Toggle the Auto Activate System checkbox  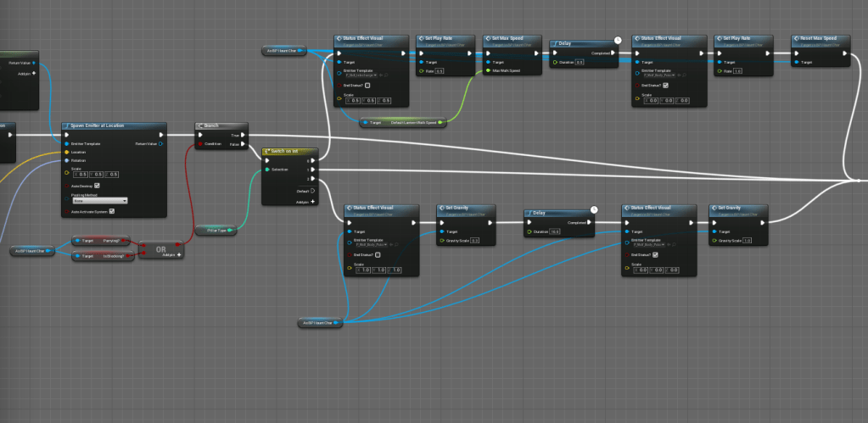point(111,212)
